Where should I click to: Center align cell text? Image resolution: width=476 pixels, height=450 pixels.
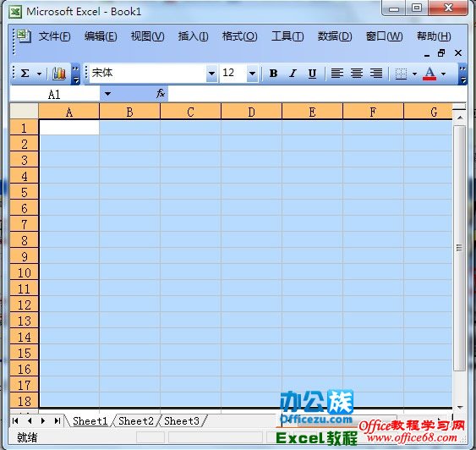[357, 74]
